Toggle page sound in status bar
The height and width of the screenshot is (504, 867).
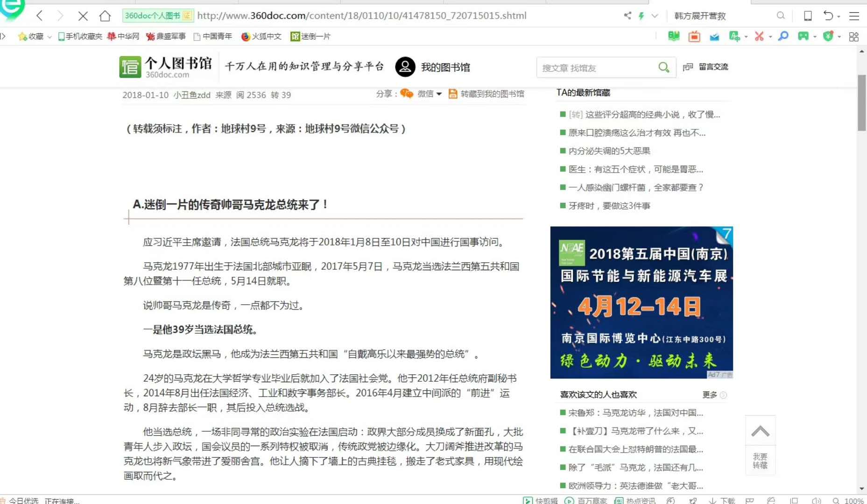click(x=816, y=500)
